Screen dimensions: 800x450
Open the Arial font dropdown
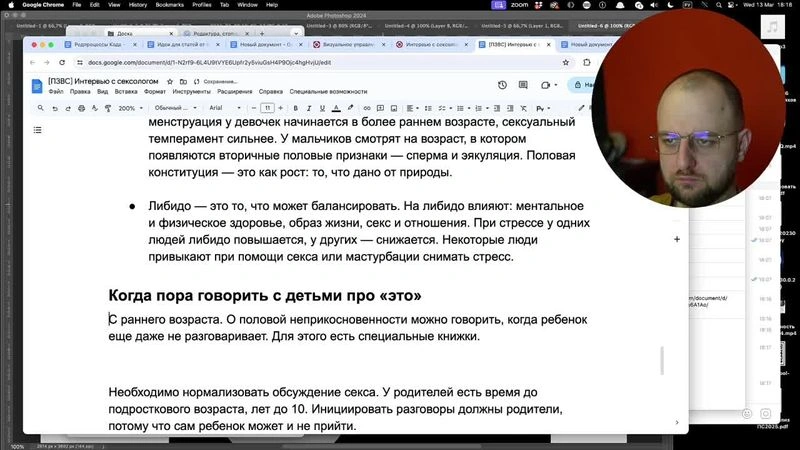[x=224, y=108]
